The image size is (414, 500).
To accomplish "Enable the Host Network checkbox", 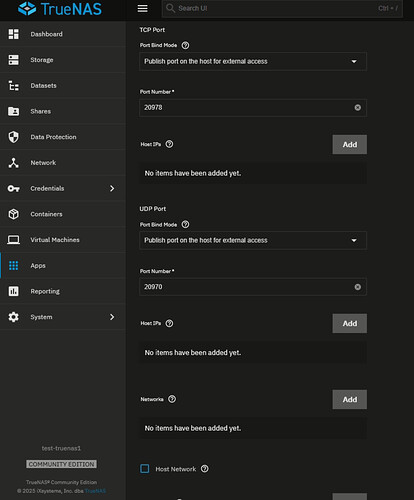I will pyautogui.click(x=145, y=469).
